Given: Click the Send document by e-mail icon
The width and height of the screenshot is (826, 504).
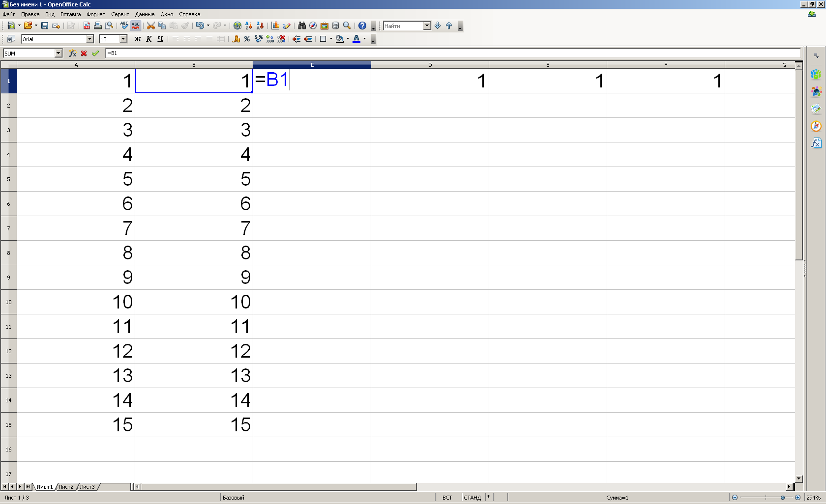Looking at the screenshot, I should point(56,26).
